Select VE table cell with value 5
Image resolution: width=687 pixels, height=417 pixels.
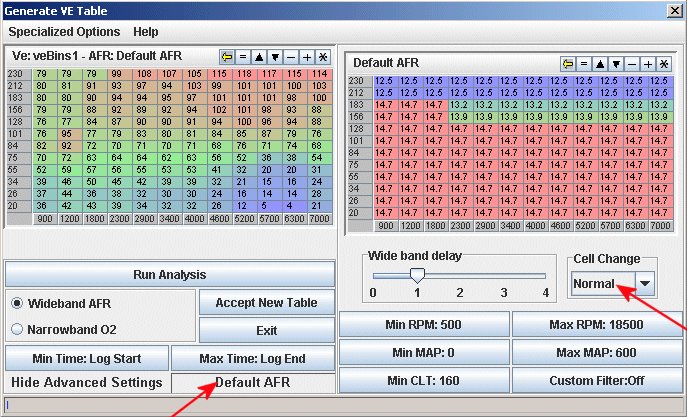click(269, 206)
